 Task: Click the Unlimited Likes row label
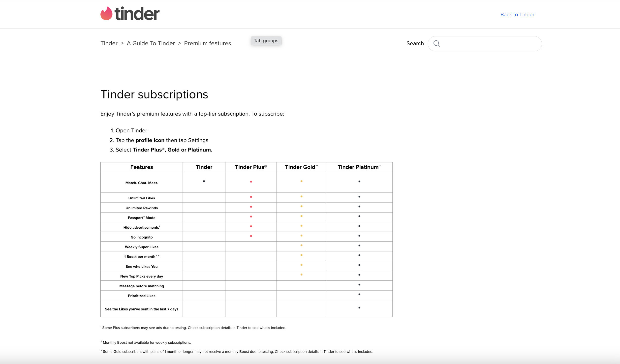tap(142, 198)
